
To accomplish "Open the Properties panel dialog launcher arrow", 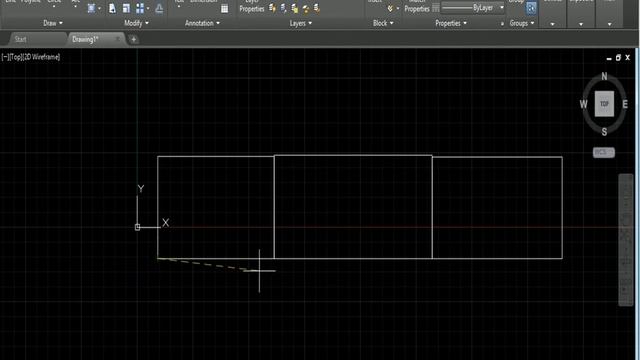I will pos(502,24).
